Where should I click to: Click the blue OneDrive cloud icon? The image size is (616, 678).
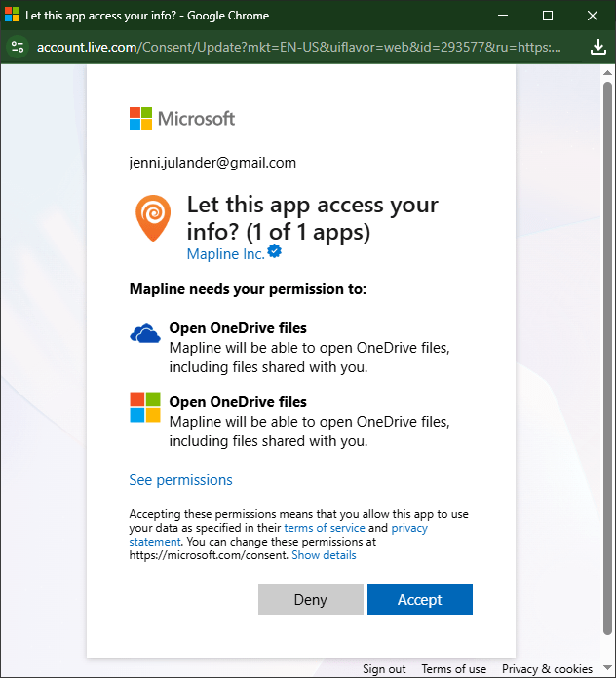[x=145, y=335]
